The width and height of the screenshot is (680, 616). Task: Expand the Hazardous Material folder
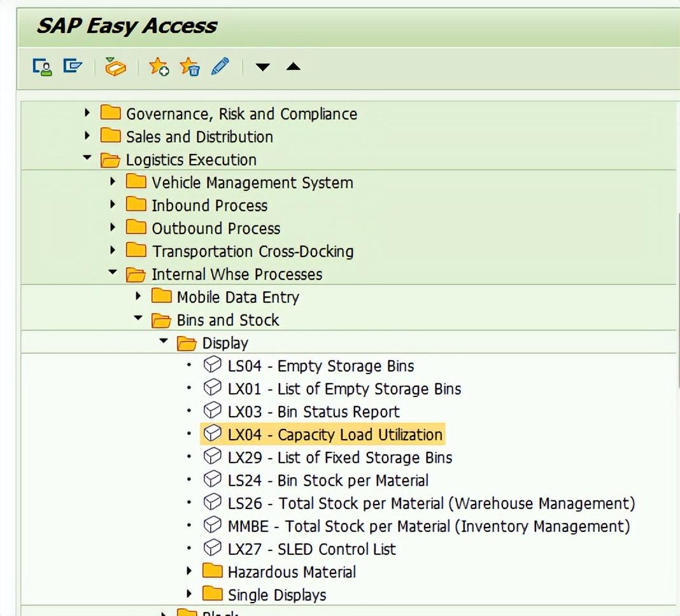click(x=188, y=571)
